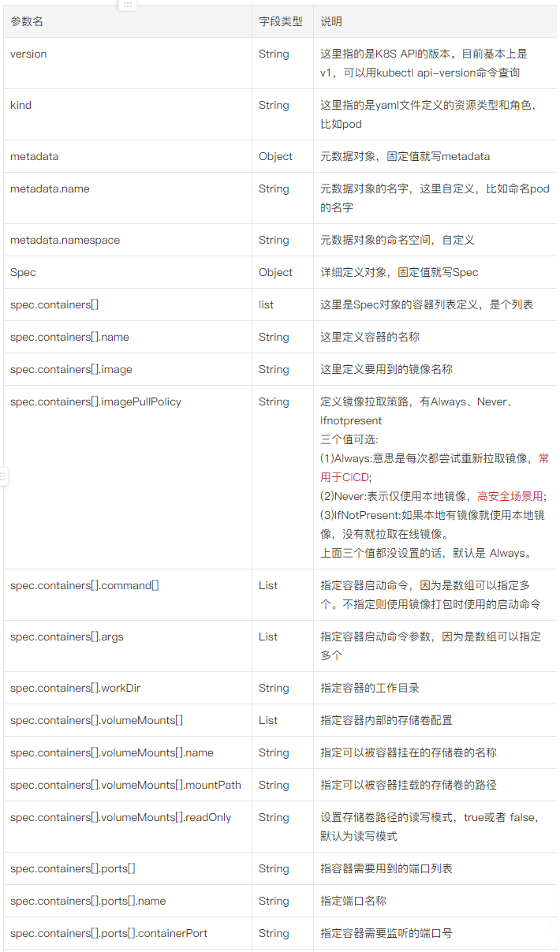Select spec.containers[].ports[].name cell

pyautogui.click(x=128, y=901)
